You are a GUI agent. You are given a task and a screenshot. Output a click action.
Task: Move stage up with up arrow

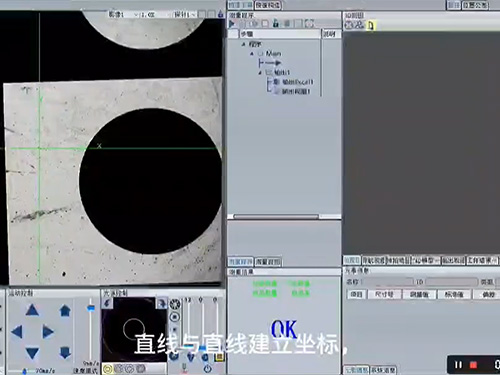[32, 310]
